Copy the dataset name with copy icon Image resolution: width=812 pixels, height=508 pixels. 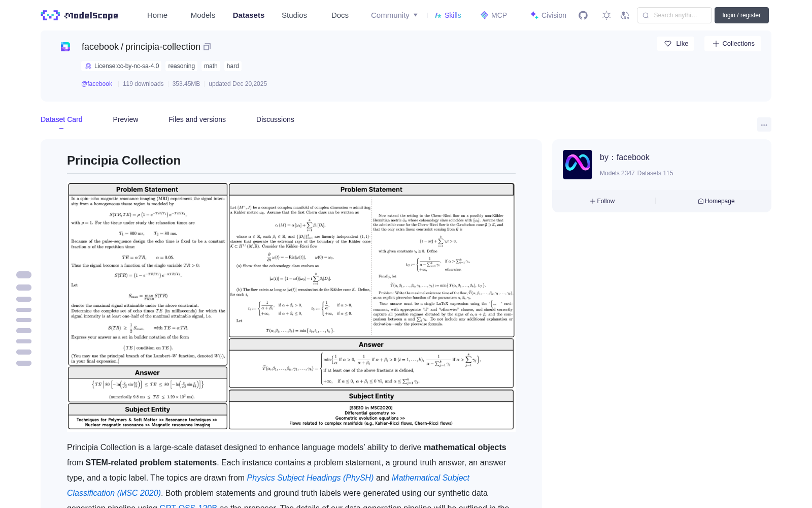(207, 47)
